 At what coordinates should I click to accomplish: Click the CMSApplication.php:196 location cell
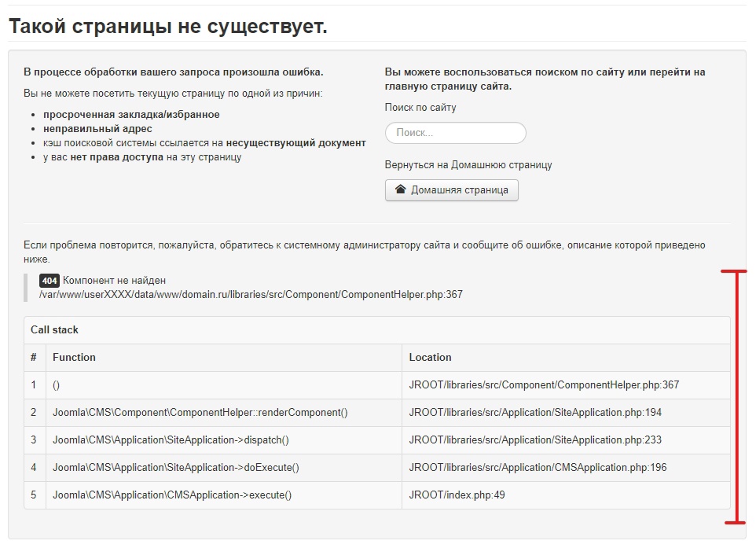538,468
